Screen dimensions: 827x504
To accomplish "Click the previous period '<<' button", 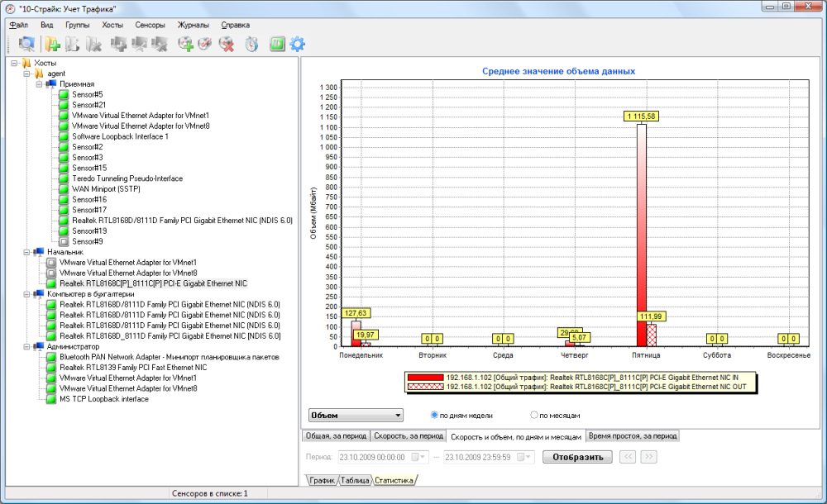I will pyautogui.click(x=628, y=457).
